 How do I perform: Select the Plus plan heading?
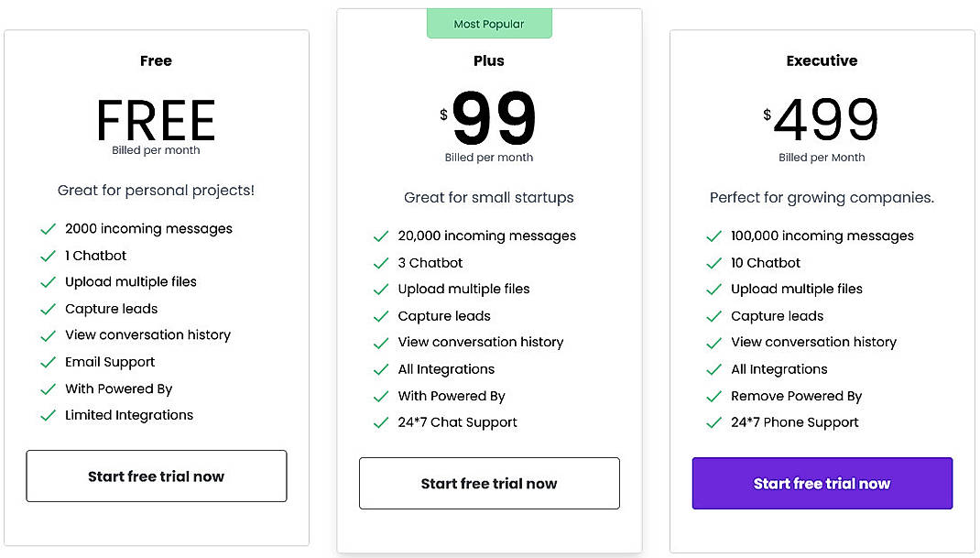pyautogui.click(x=489, y=60)
